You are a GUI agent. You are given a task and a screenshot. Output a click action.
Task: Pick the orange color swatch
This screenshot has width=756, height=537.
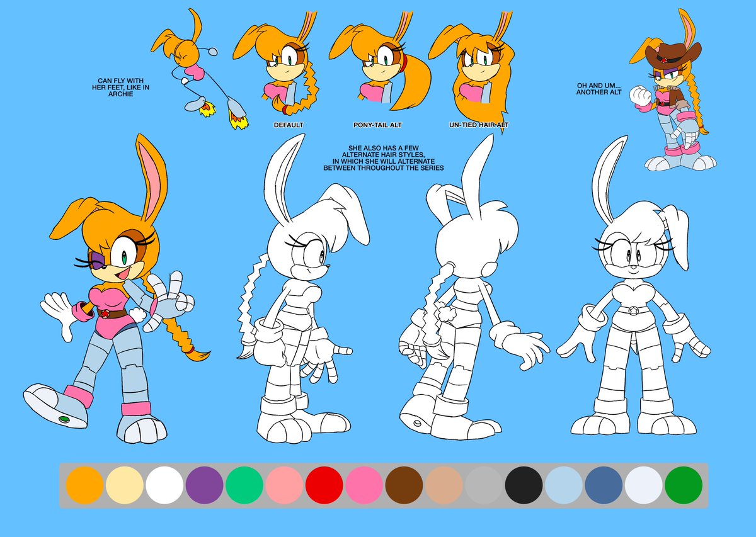click(x=84, y=485)
